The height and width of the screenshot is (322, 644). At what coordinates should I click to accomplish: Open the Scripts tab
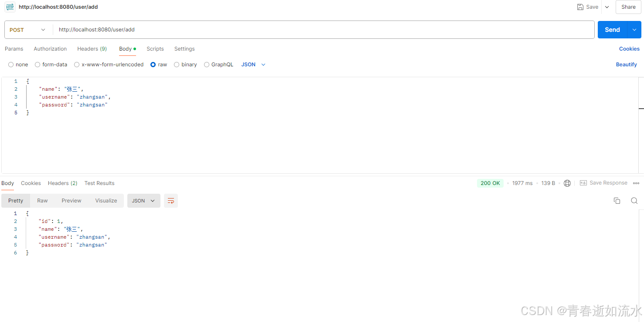[x=155, y=49]
